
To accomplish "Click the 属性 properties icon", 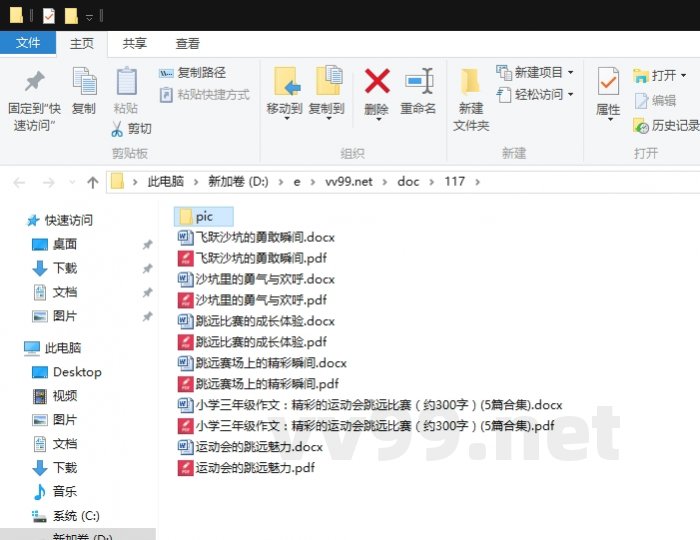I will [x=608, y=81].
